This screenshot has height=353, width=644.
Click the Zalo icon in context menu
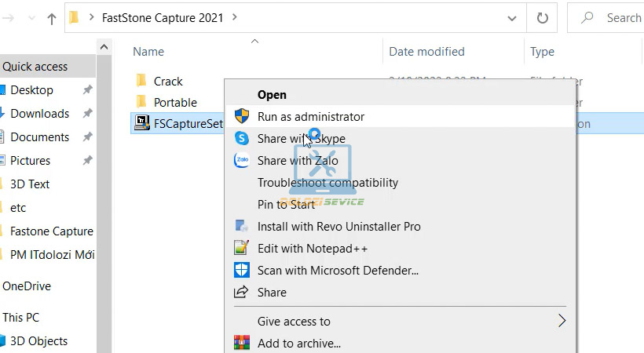pyautogui.click(x=242, y=161)
